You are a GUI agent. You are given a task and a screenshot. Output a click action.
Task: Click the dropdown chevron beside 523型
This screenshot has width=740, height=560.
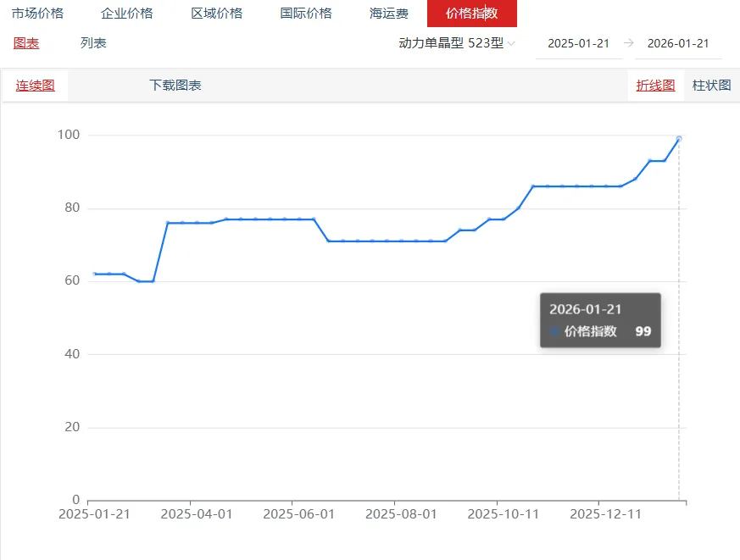510,43
